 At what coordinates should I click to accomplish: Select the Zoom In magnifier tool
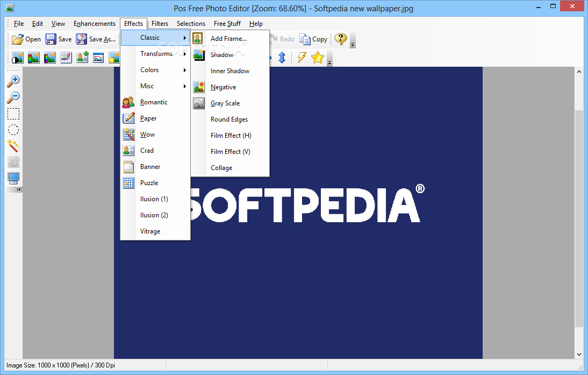point(13,81)
